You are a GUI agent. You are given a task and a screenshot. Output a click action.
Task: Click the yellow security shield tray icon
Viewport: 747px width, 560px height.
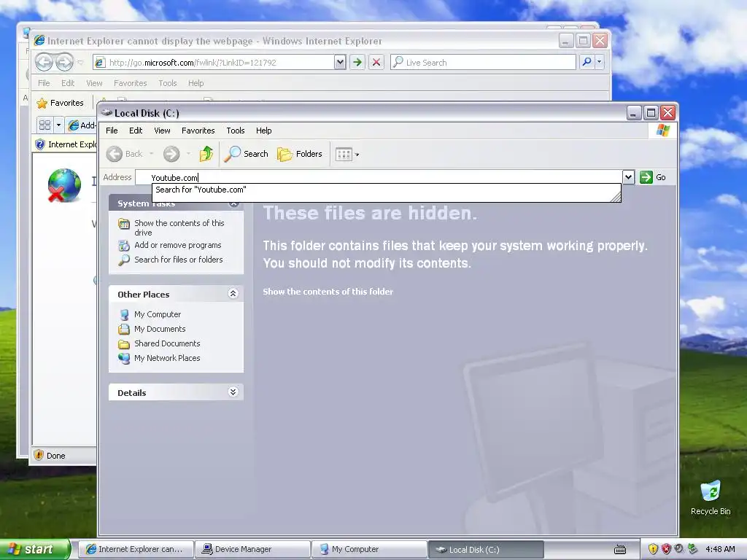[653, 549]
